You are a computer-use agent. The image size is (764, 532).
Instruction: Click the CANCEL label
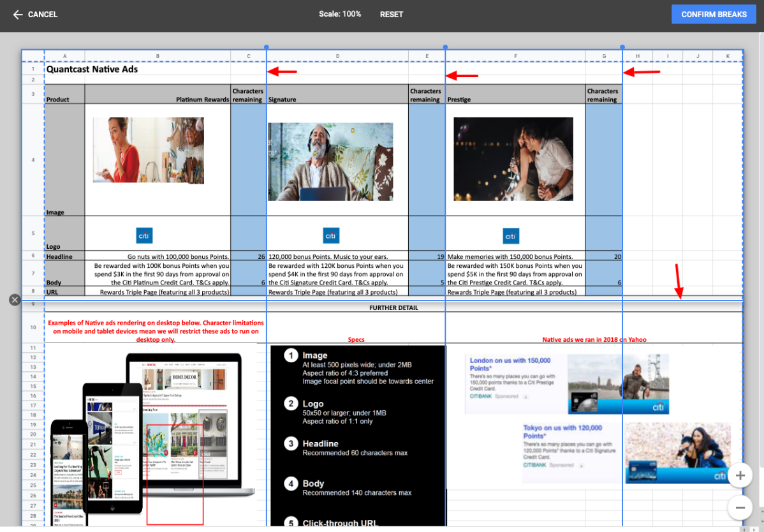(x=42, y=15)
